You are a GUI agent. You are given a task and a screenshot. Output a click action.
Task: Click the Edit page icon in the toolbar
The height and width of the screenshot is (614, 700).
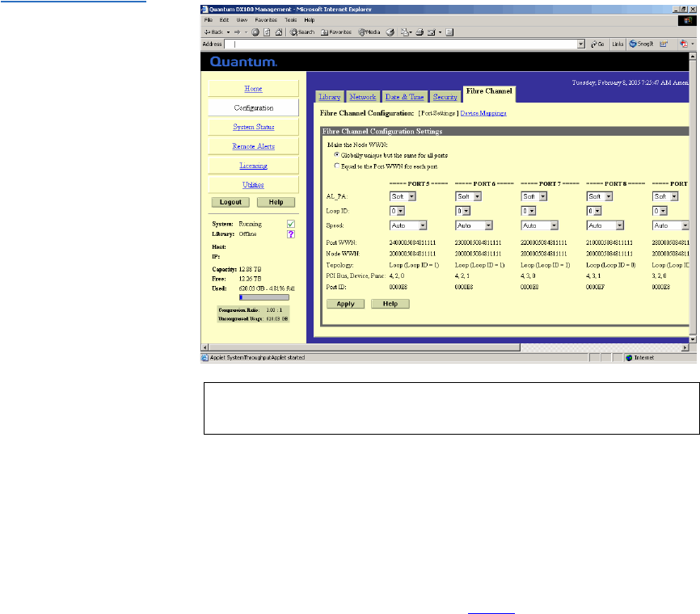(432, 32)
